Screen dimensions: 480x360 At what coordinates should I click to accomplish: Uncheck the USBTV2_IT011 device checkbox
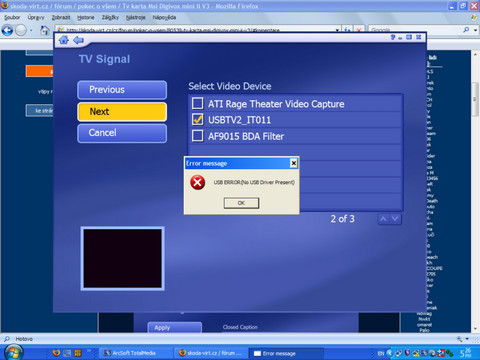198,120
